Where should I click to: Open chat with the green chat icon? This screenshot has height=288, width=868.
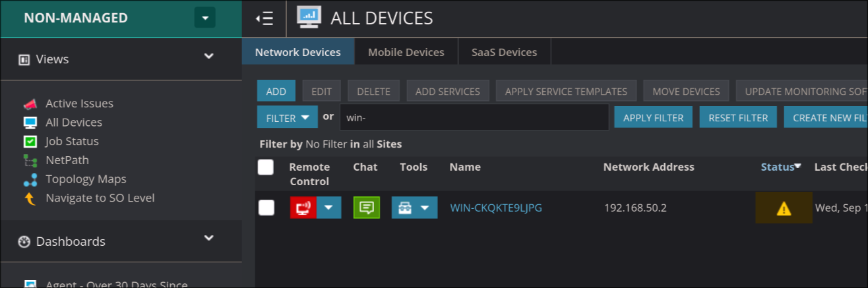pyautogui.click(x=366, y=208)
